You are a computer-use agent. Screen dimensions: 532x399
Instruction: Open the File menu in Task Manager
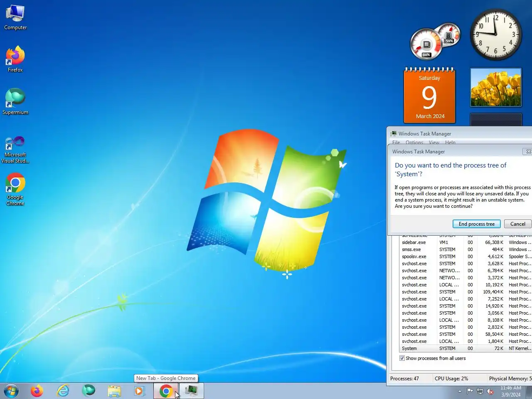(x=396, y=143)
